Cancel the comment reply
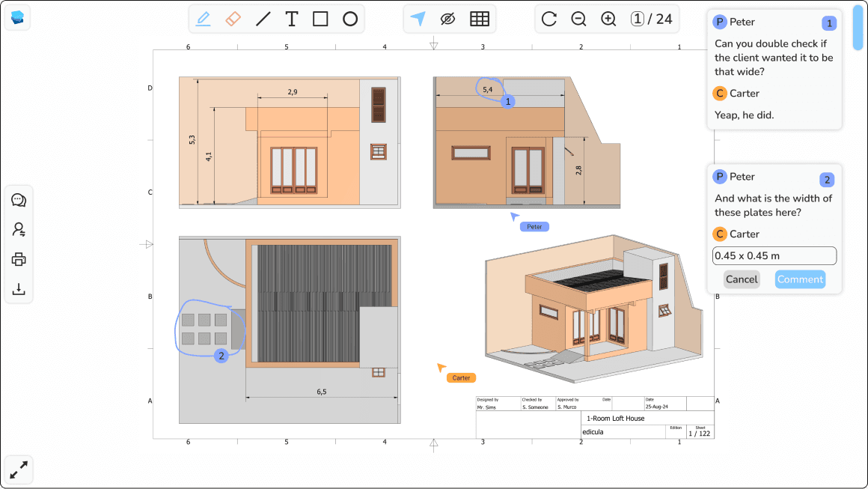Viewport: 868px width, 489px height. pos(742,279)
